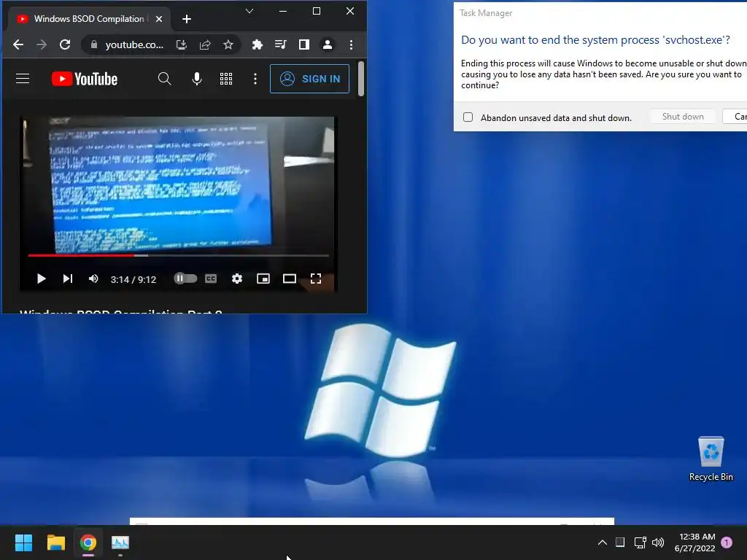Open video settings gear
Viewport: 747px width, 560px height.
pos(237,279)
